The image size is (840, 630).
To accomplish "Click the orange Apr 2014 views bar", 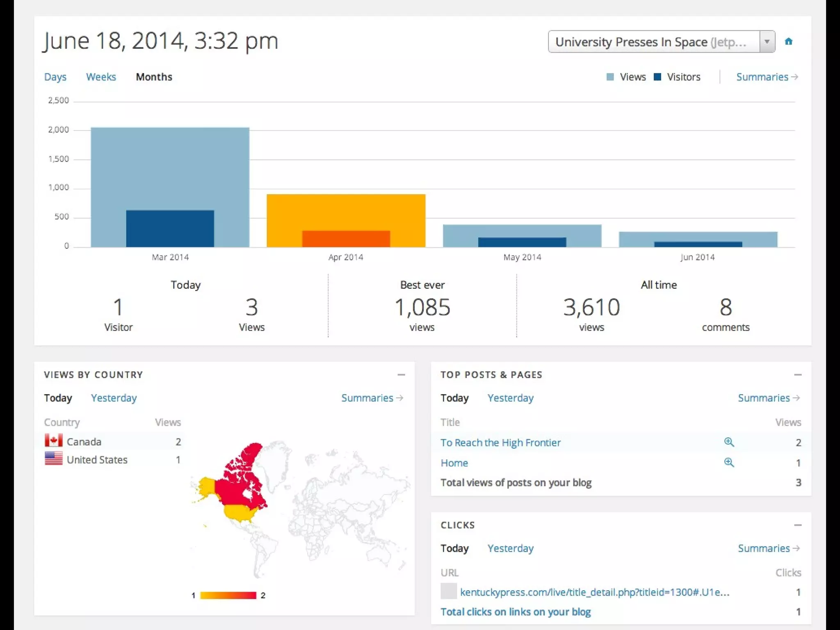I will [346, 211].
